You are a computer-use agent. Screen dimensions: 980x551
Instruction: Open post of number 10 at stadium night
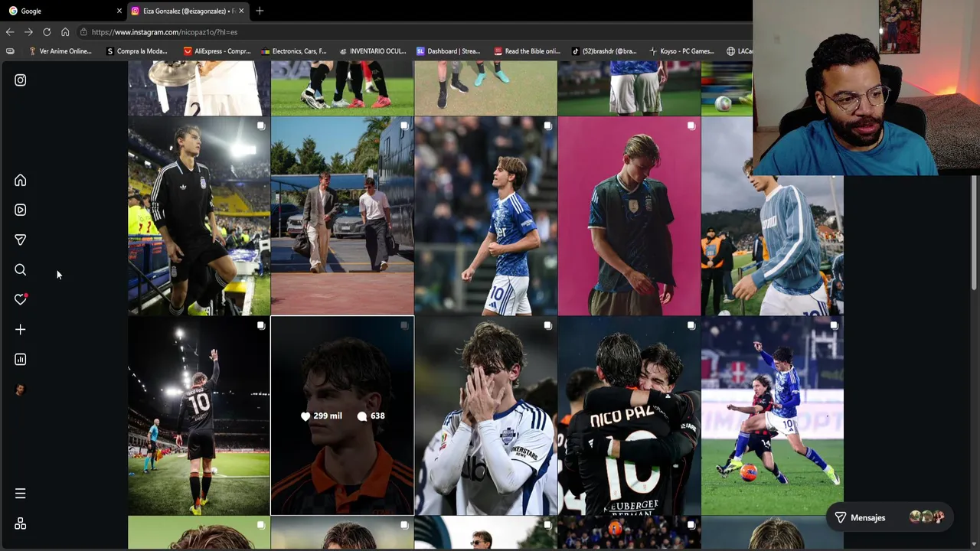click(x=199, y=416)
